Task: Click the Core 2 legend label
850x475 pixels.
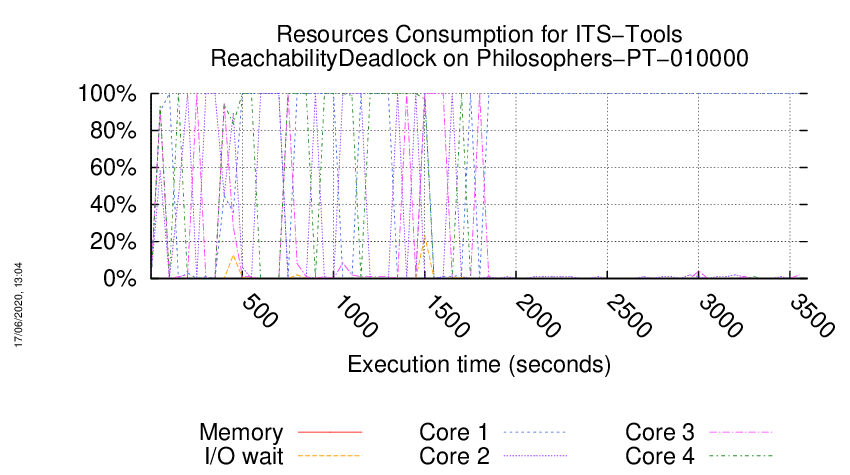Action: coord(454,456)
